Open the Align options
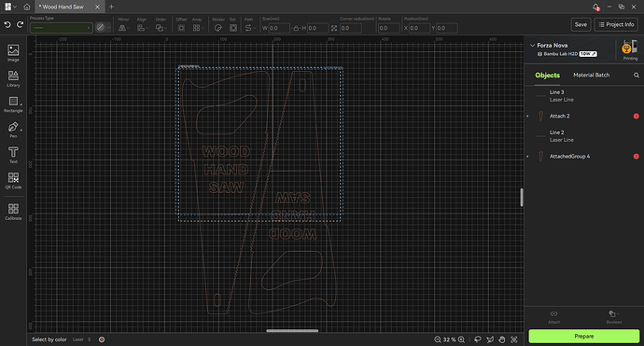 point(142,28)
